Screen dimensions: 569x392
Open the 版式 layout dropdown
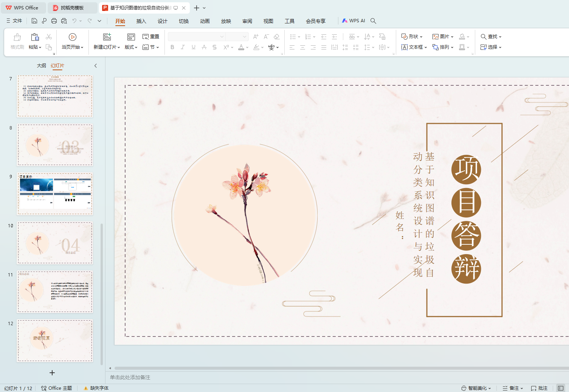click(131, 47)
